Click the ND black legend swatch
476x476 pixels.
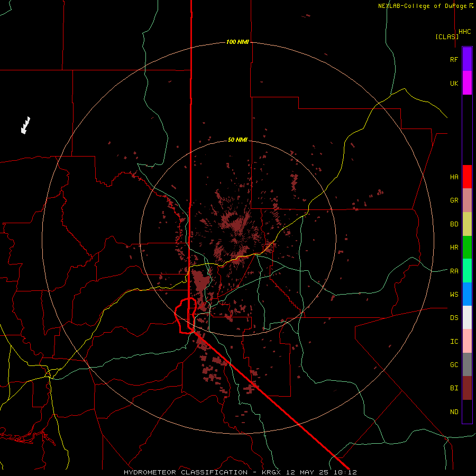tap(467, 411)
